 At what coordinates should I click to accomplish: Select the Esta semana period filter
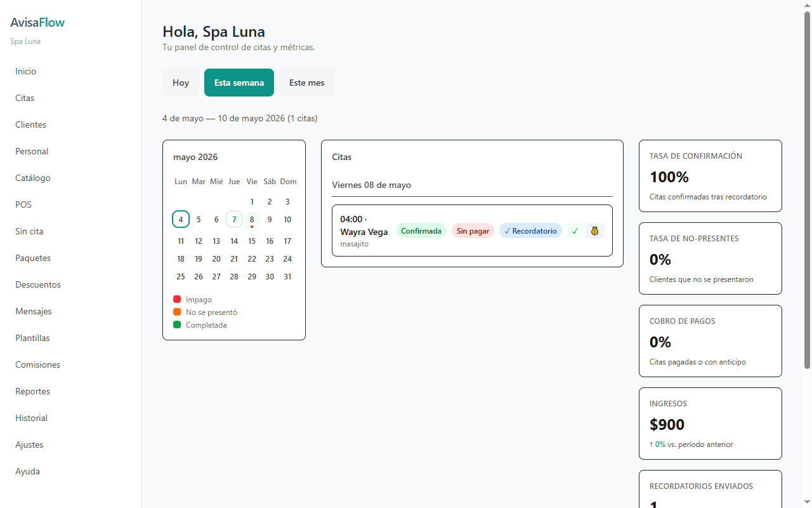click(239, 83)
